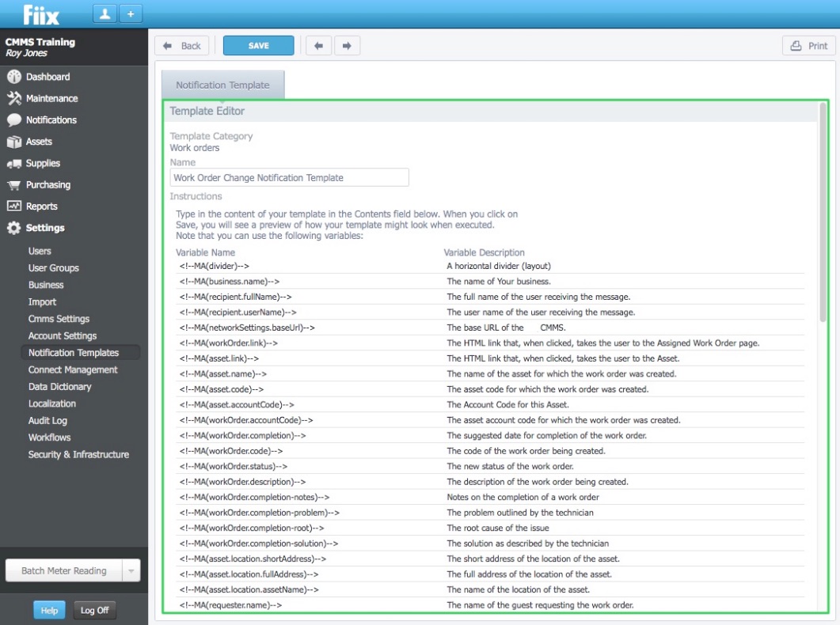Click the <!--MA(asset.link)--> variable

(219, 358)
